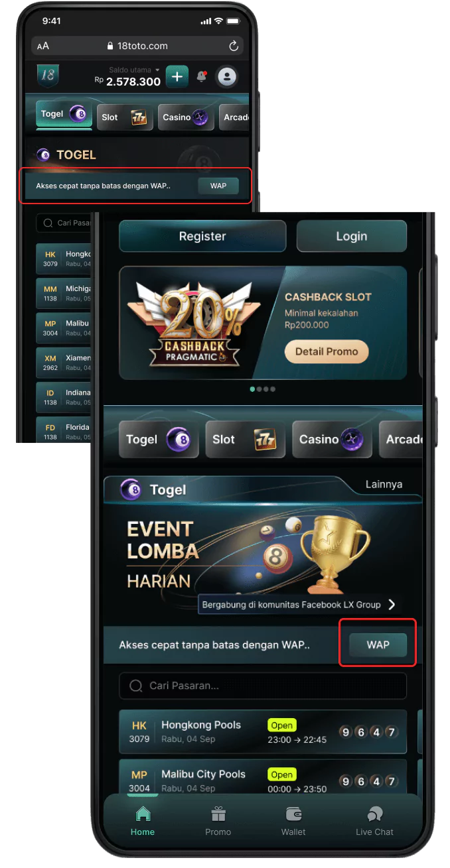The image size is (450, 868).
Task: Tap the green plus deposit icon
Action: click(177, 77)
